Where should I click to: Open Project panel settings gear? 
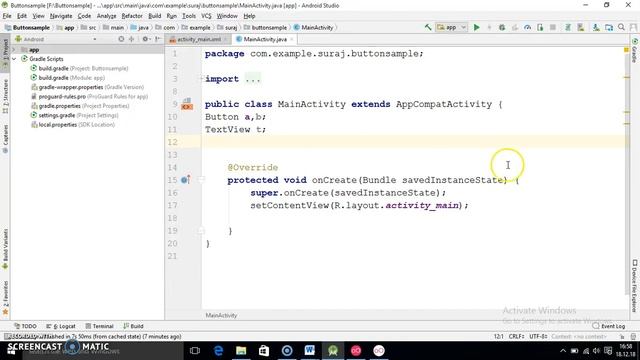[x=145, y=39]
